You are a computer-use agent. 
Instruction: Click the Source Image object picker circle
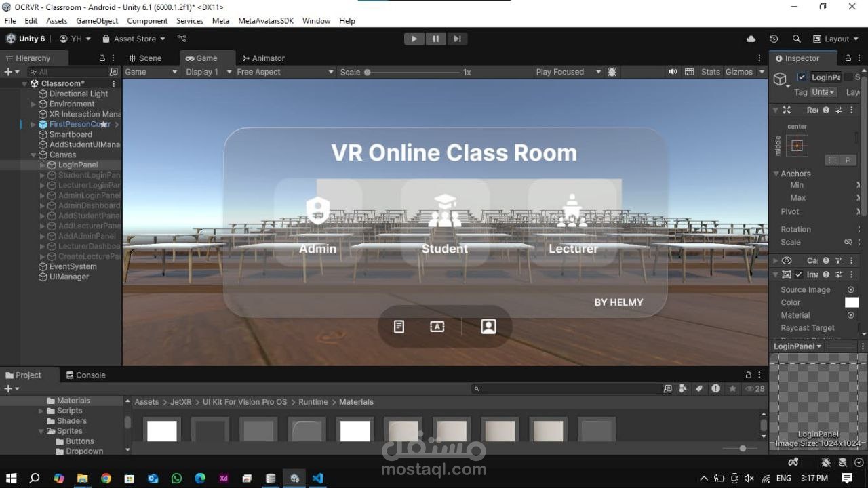pyautogui.click(x=851, y=289)
